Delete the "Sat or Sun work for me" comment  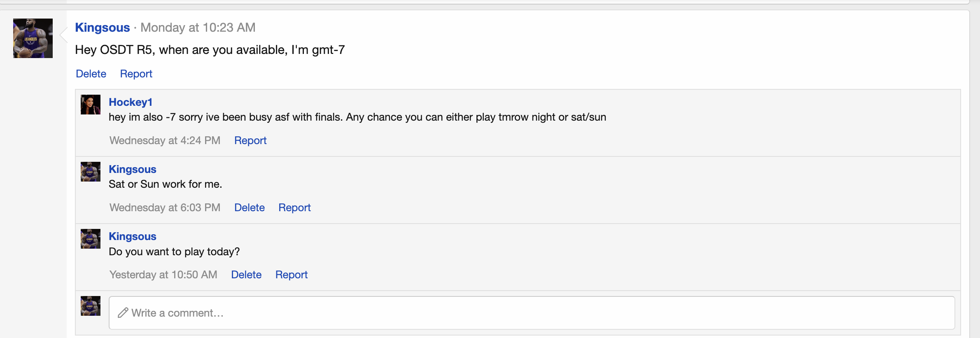pos(250,207)
